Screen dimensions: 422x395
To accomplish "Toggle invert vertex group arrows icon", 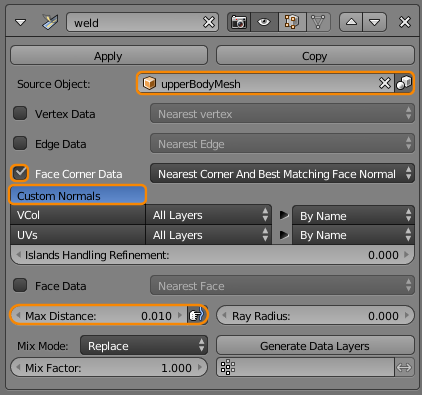I will pos(404,367).
